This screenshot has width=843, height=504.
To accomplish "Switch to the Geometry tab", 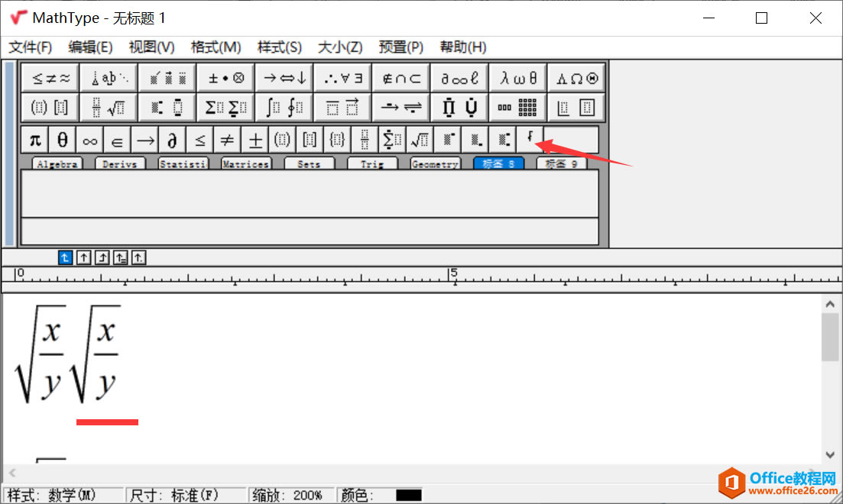I will [435, 163].
